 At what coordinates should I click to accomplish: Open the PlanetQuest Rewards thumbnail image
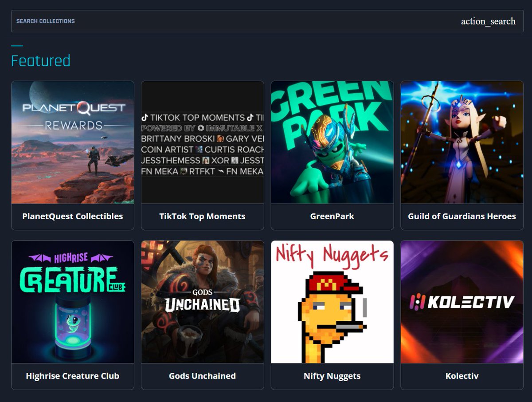coord(73,142)
